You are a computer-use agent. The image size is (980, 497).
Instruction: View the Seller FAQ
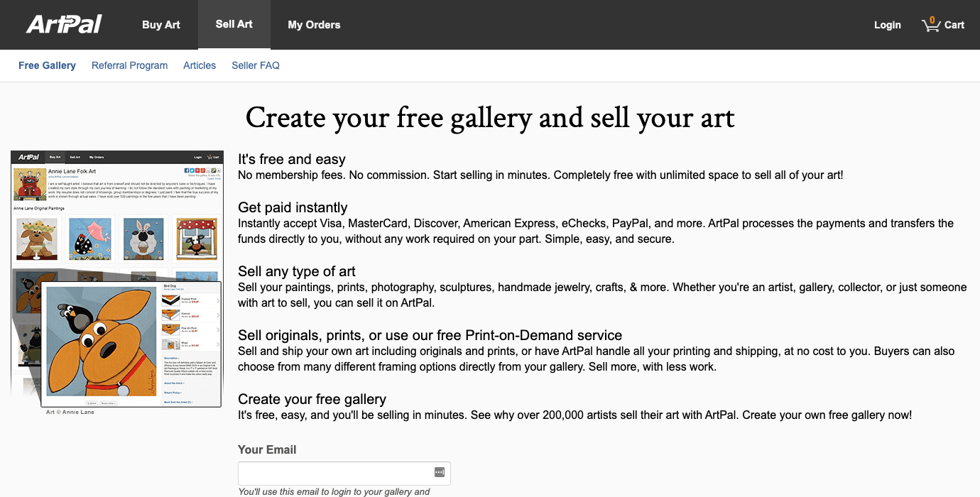pos(255,65)
